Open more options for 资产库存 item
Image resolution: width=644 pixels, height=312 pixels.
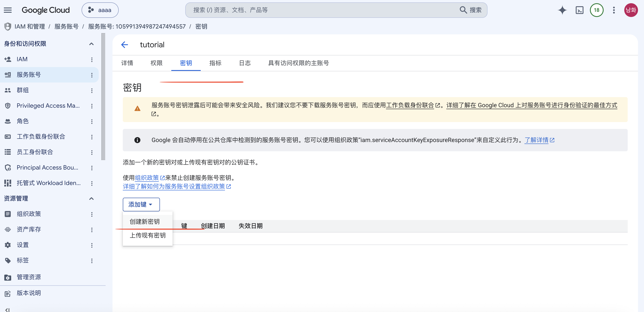click(x=92, y=230)
